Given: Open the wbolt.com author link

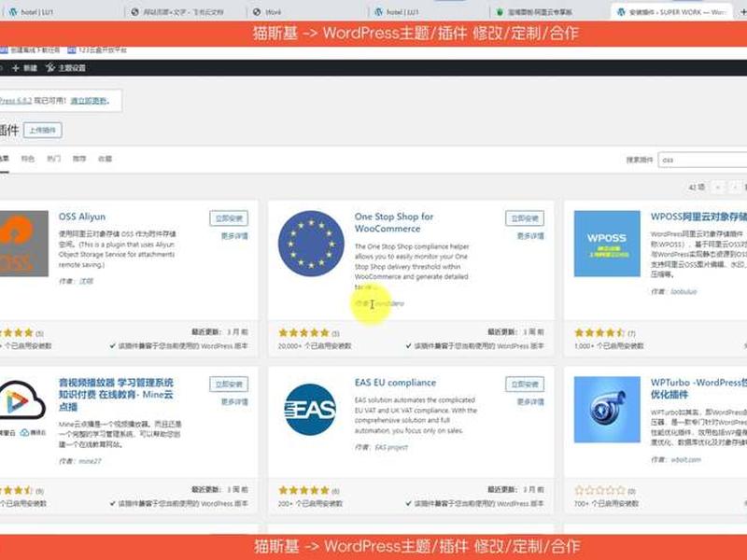Looking at the screenshot, I should pyautogui.click(x=685, y=459).
